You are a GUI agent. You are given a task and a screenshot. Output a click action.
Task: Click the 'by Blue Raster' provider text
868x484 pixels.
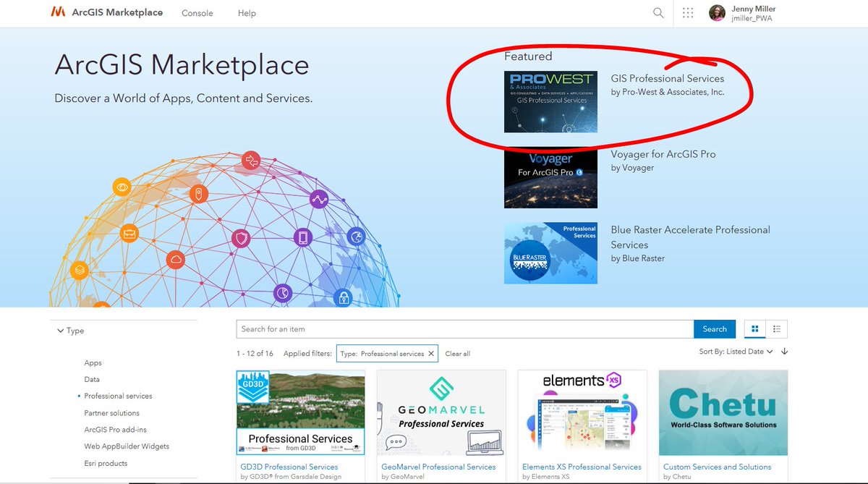637,258
